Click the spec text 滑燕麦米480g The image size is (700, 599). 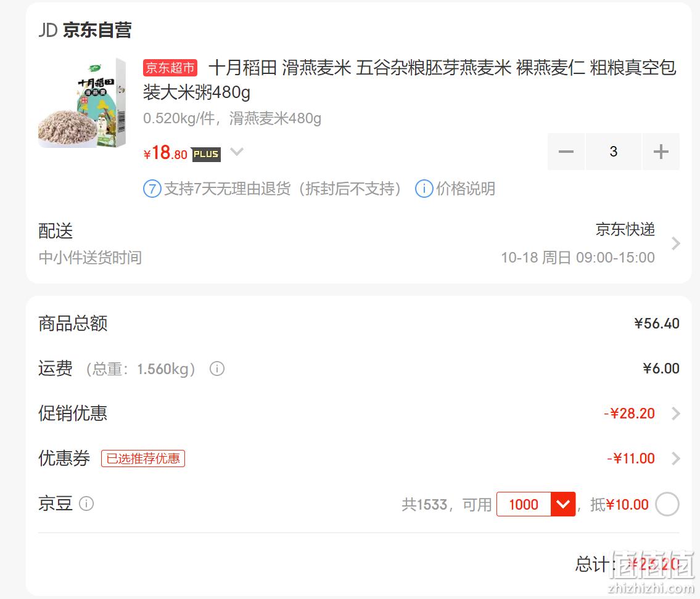click(x=275, y=119)
